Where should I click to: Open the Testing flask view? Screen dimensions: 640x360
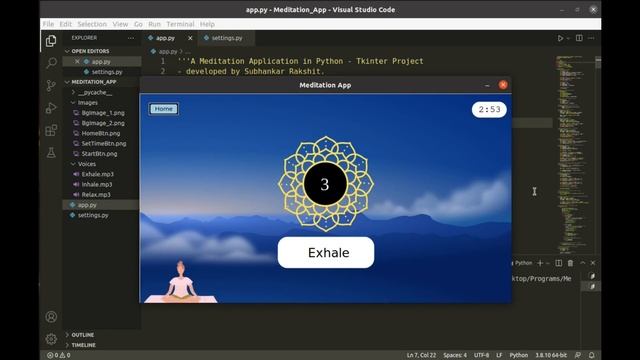point(51,153)
